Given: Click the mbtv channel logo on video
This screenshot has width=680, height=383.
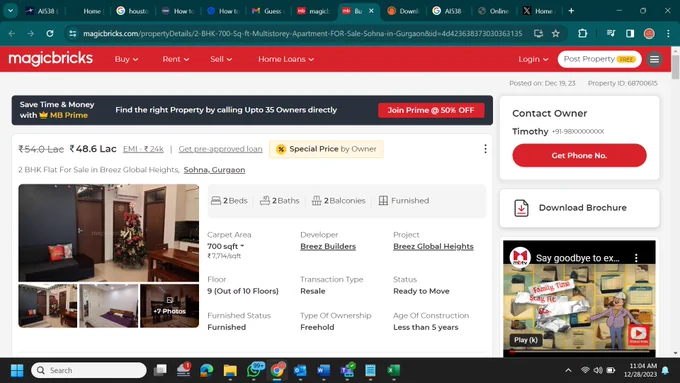Looking at the screenshot, I should coord(520,258).
